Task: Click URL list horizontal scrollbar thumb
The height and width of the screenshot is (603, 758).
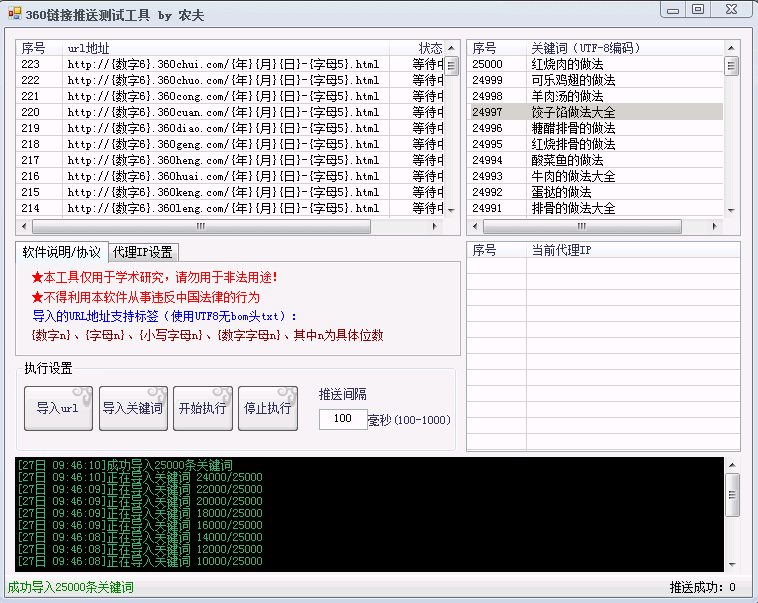Action: click(201, 226)
